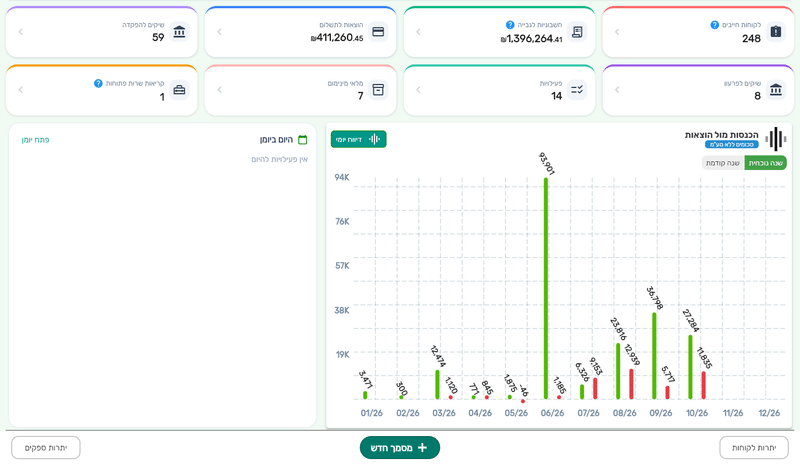Open יתרות לקוחות customer balances
This screenshot has height=465, width=800.
(x=754, y=448)
